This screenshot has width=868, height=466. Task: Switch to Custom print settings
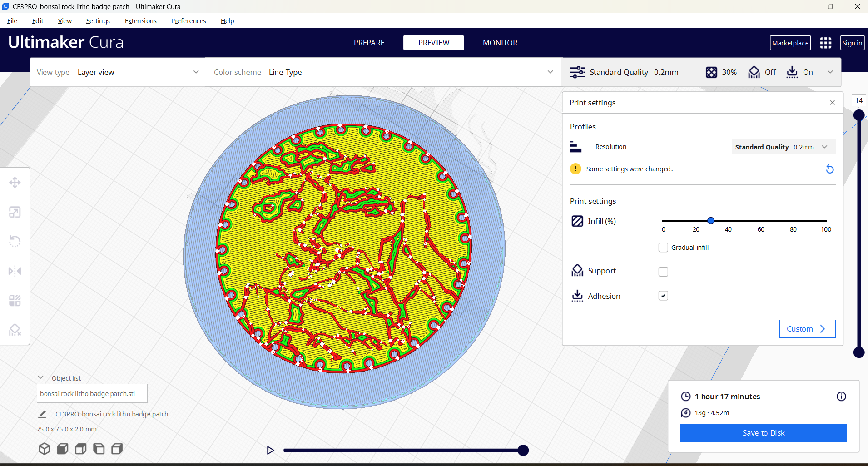[x=807, y=329]
